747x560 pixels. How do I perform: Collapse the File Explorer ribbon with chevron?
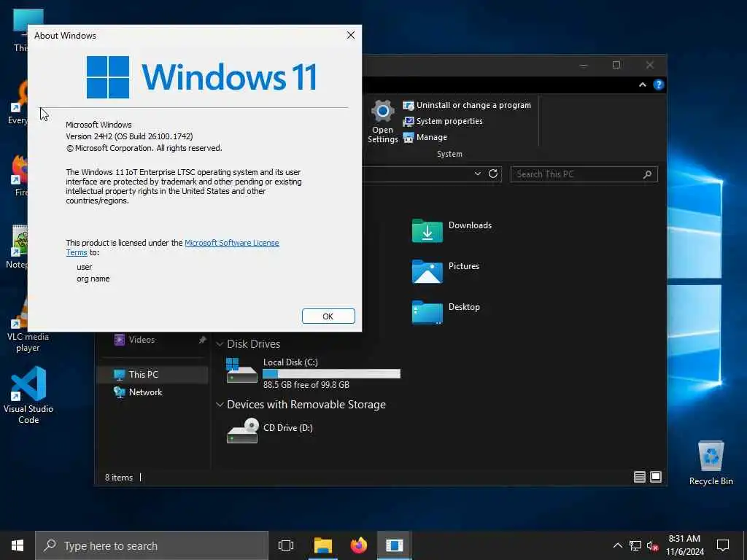click(x=642, y=85)
